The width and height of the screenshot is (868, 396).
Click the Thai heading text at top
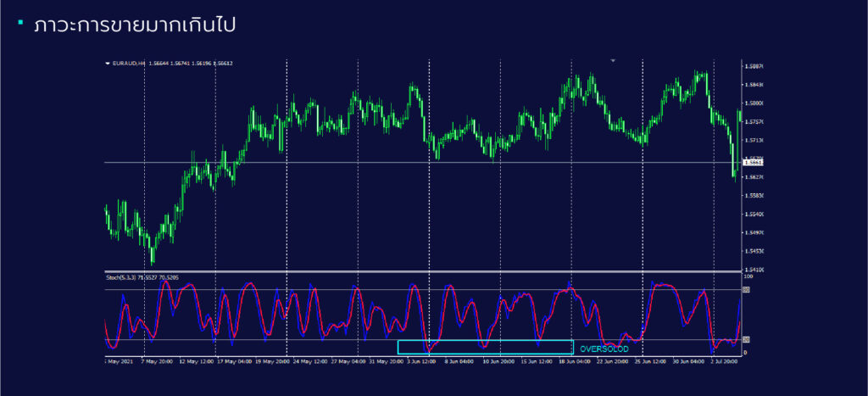click(135, 25)
